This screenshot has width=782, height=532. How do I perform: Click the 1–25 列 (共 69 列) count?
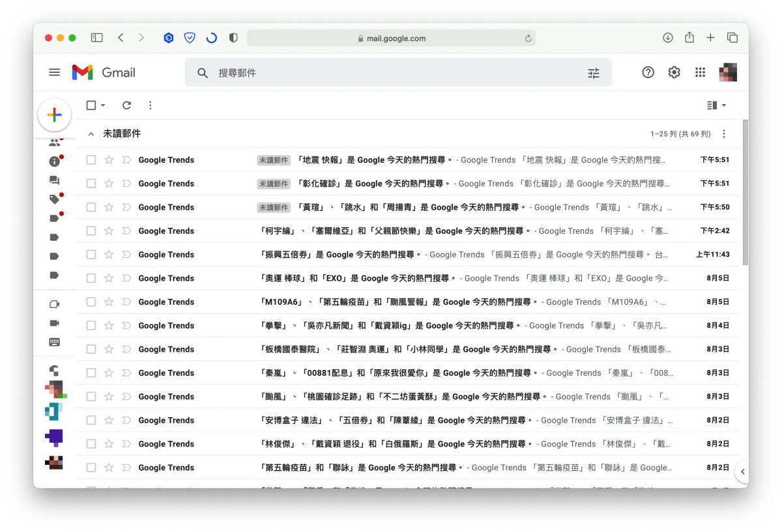coord(680,134)
